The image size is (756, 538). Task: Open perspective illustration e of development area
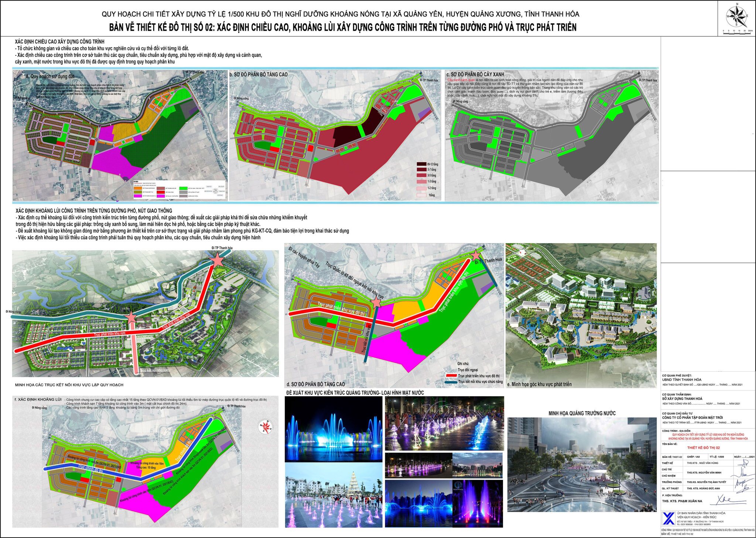581,315
